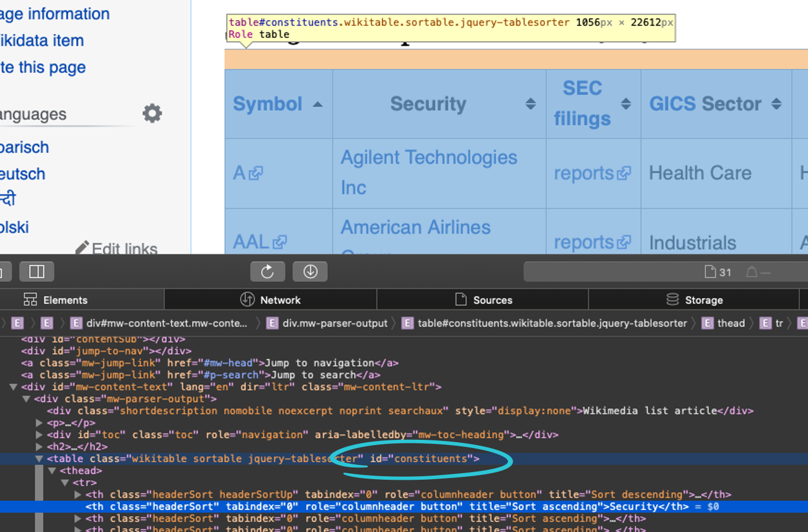808x532 pixels.
Task: Select thead in the breadcrumb path
Action: pos(730,323)
